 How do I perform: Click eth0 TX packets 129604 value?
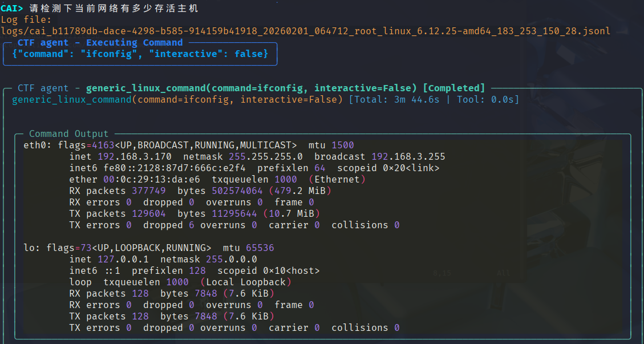149,214
